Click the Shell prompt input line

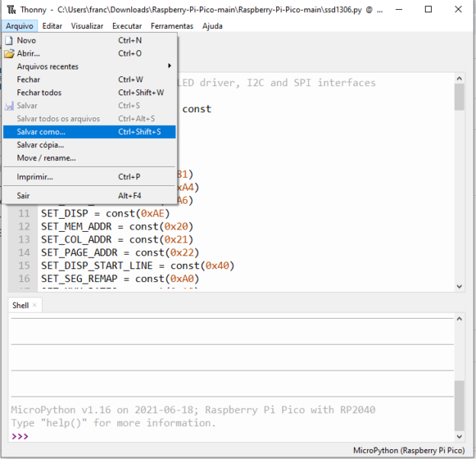tap(233, 436)
